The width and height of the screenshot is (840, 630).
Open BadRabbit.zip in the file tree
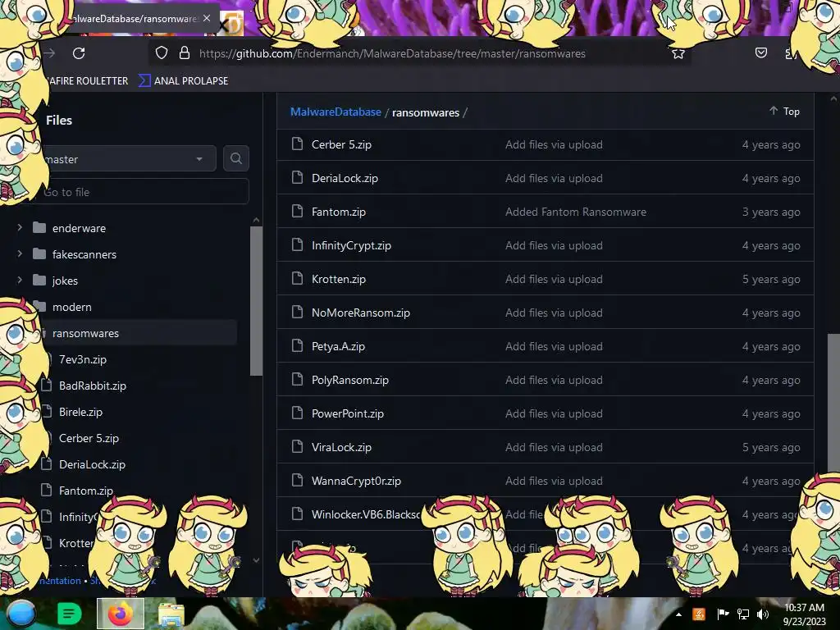(92, 386)
